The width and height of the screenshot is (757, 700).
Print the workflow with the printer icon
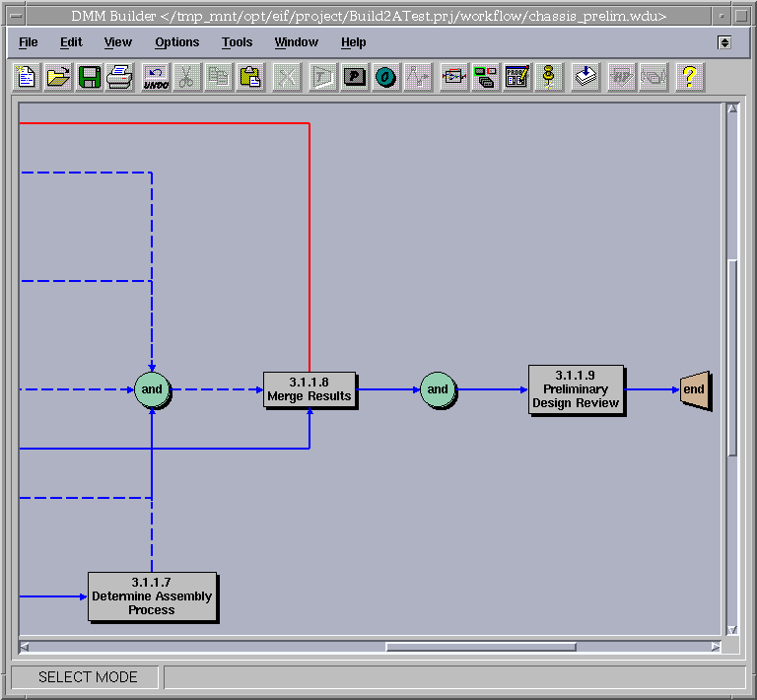(119, 77)
